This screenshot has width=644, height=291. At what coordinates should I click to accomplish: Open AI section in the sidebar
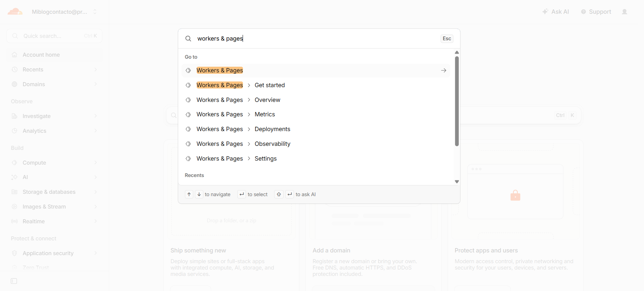(x=54, y=177)
